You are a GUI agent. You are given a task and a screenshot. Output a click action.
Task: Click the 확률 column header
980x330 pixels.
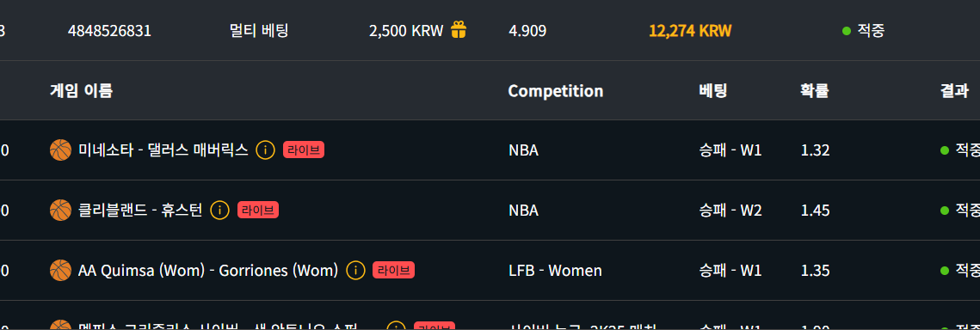815,90
